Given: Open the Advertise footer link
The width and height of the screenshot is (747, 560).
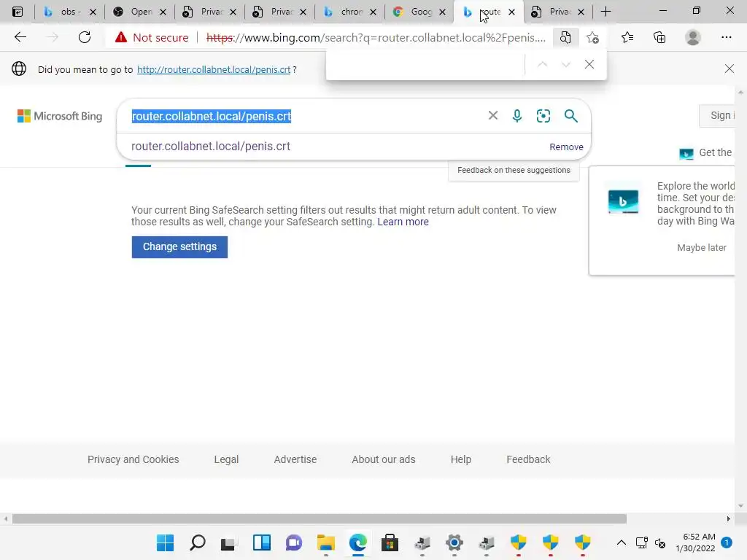Looking at the screenshot, I should pyautogui.click(x=295, y=459).
